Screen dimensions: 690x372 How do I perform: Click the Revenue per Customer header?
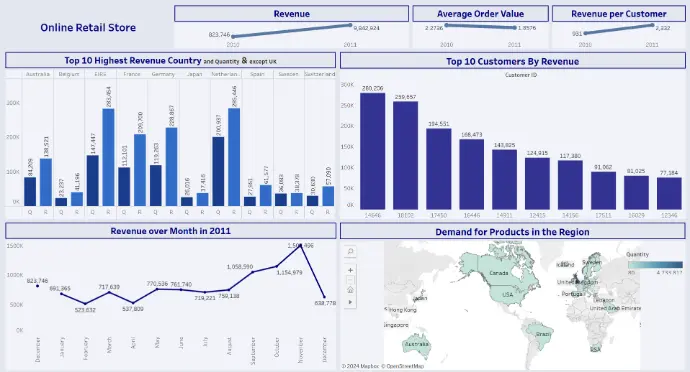coord(619,14)
